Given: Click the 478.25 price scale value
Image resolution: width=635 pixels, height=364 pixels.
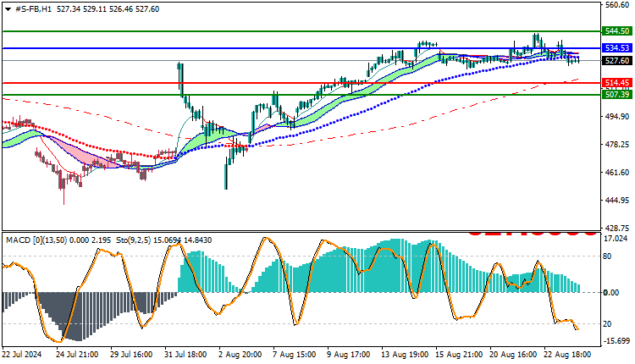Looking at the screenshot, I should [616, 145].
